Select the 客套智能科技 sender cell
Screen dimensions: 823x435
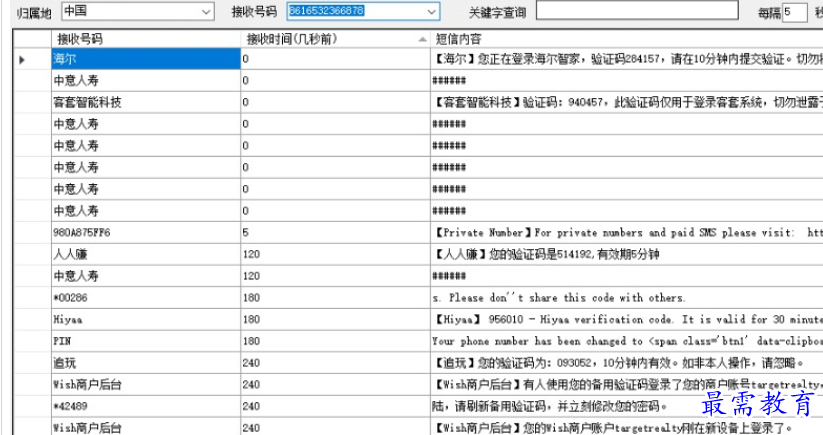146,102
